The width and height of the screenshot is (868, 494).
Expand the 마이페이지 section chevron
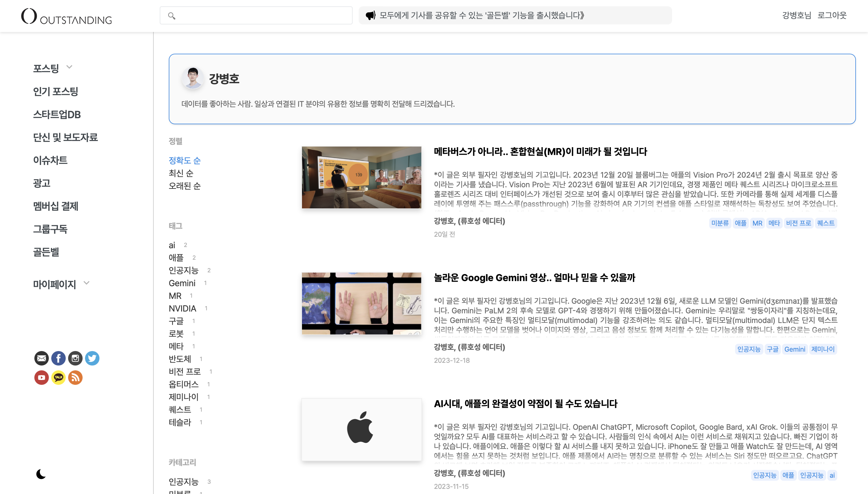(x=87, y=283)
